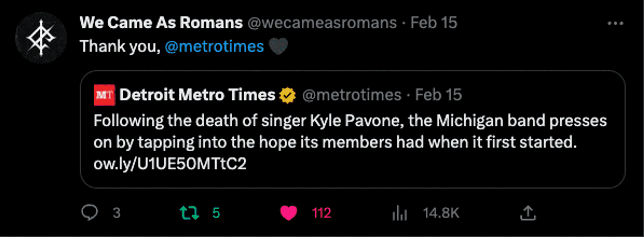Unlike the tweet via pink heart
Viewport: 644px width, 237px height.
tap(288, 213)
